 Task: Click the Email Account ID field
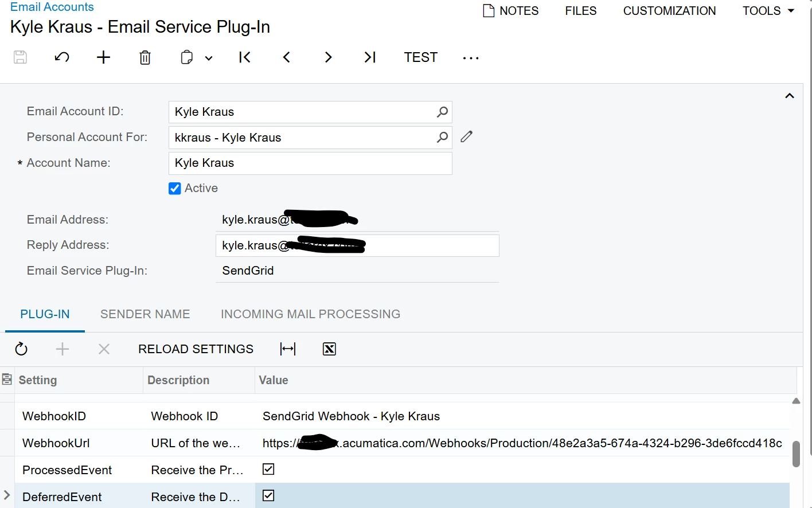(x=310, y=112)
